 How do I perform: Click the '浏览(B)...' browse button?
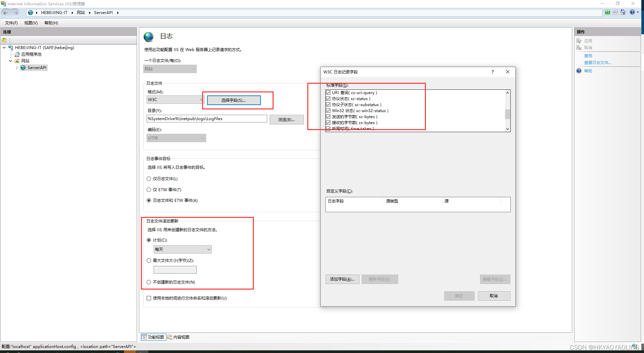[x=287, y=119]
